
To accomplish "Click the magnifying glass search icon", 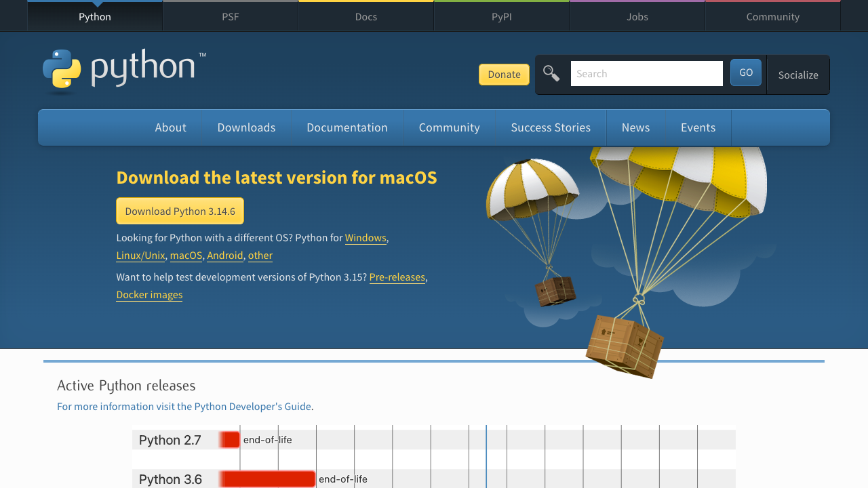I will pyautogui.click(x=551, y=73).
